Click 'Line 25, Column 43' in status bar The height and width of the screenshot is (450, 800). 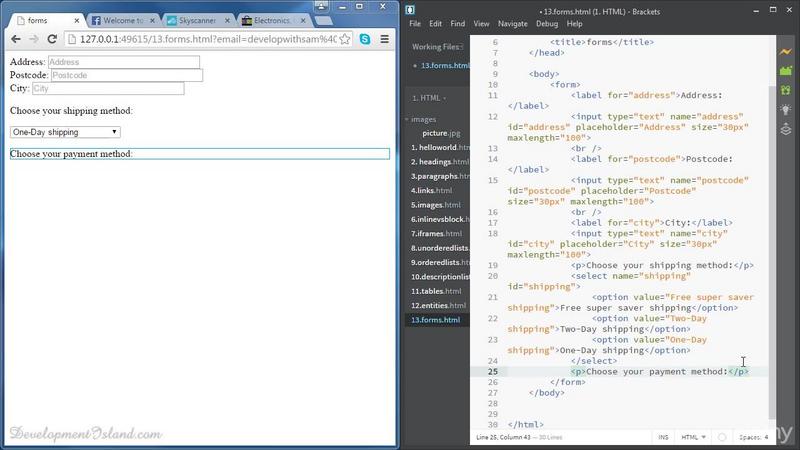(503, 437)
